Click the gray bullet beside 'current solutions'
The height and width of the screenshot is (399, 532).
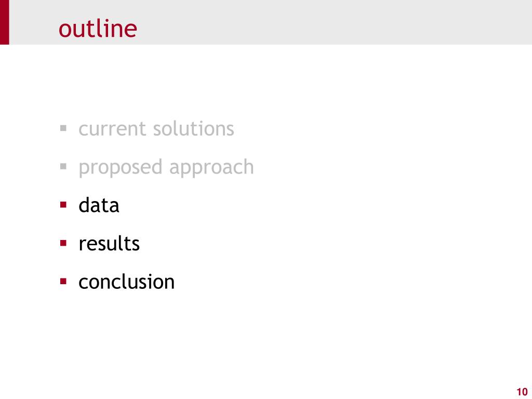[x=63, y=128]
